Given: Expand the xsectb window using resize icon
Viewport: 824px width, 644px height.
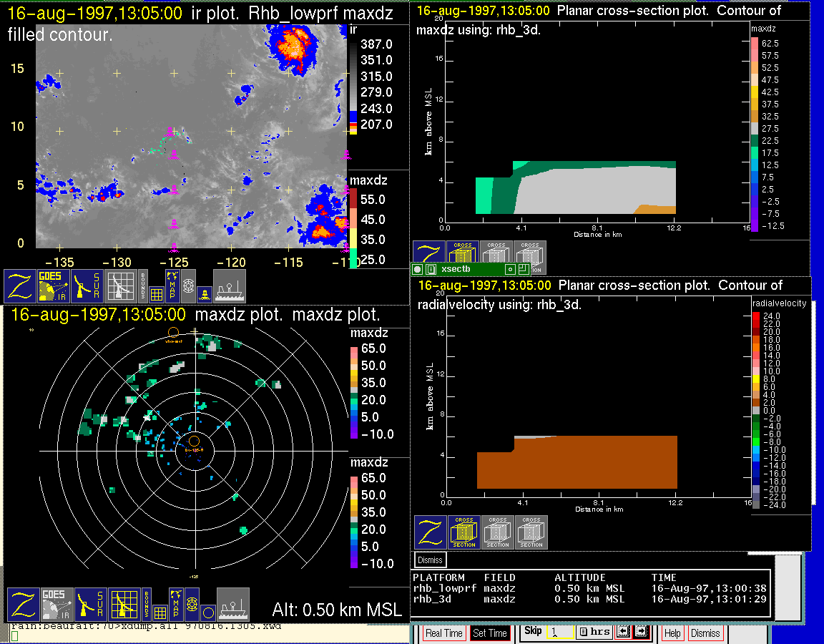Looking at the screenshot, I should 524,270.
